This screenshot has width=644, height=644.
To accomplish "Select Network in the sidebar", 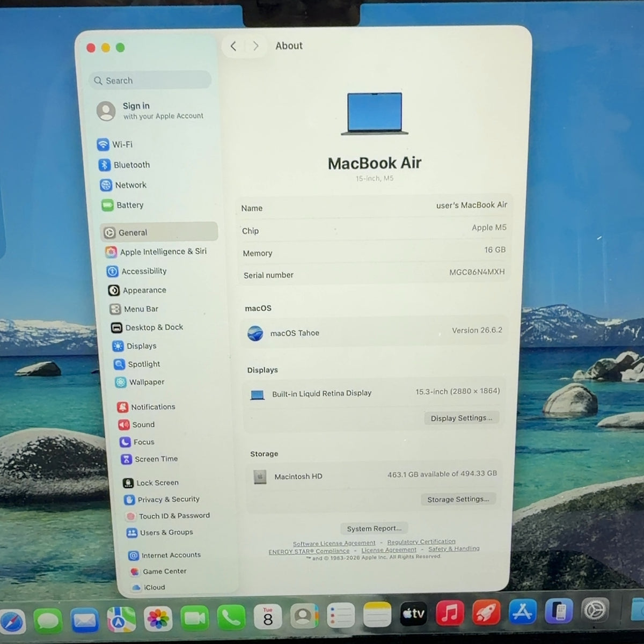I will coord(123,185).
